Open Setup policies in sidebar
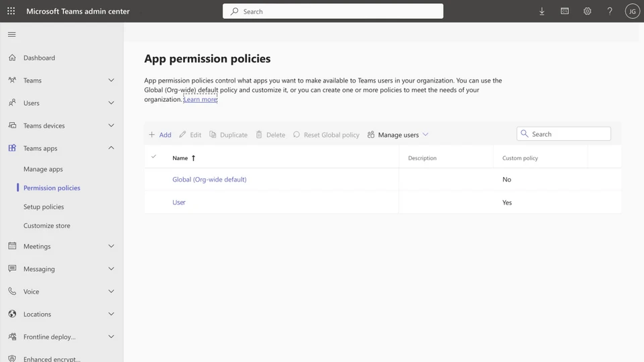The width and height of the screenshot is (644, 362). point(44,207)
